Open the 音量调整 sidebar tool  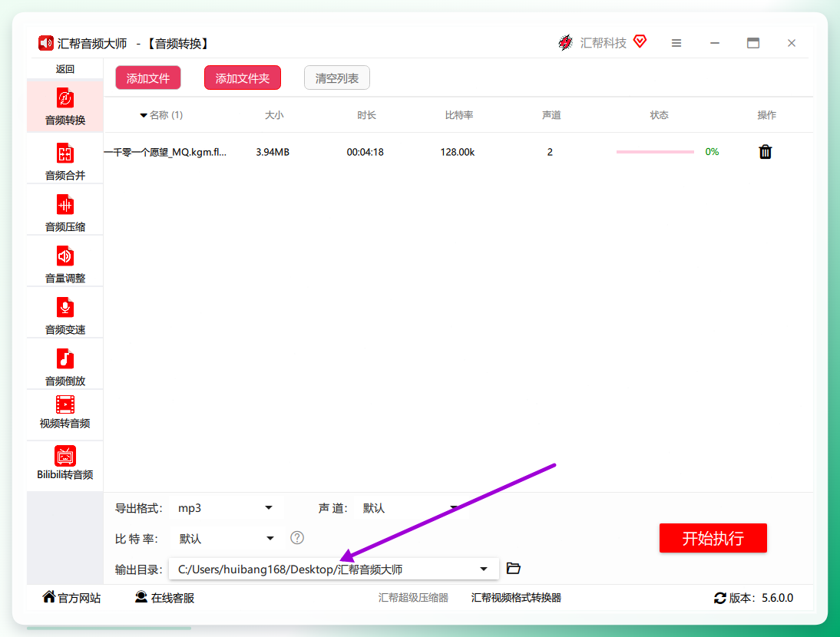coord(64,263)
